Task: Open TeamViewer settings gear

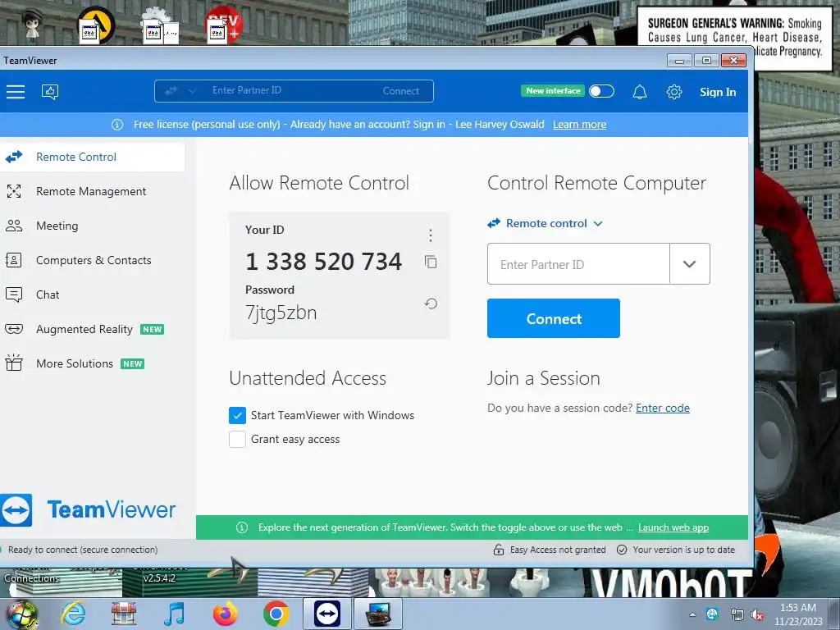Action: (x=674, y=92)
